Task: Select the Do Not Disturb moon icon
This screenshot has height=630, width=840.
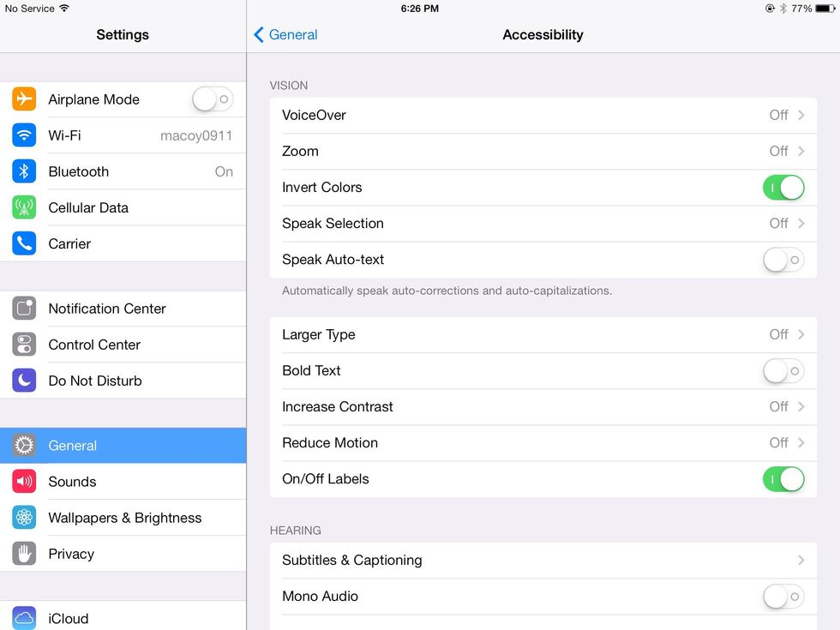Action: pyautogui.click(x=23, y=380)
